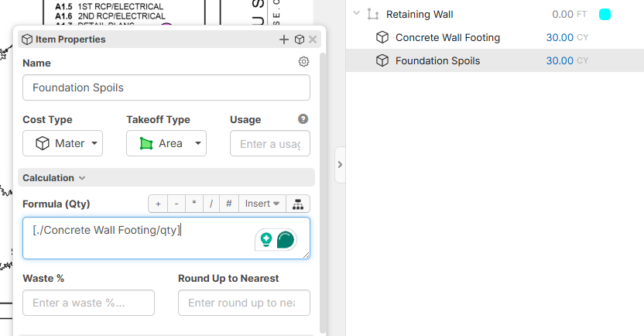Click the cube icon next to Concrete Wall Footing
644x336 pixels.
pos(382,37)
